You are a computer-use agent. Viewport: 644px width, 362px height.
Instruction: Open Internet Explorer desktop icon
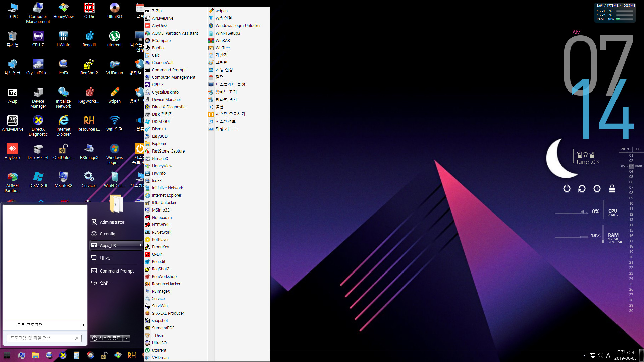pyautogui.click(x=63, y=126)
